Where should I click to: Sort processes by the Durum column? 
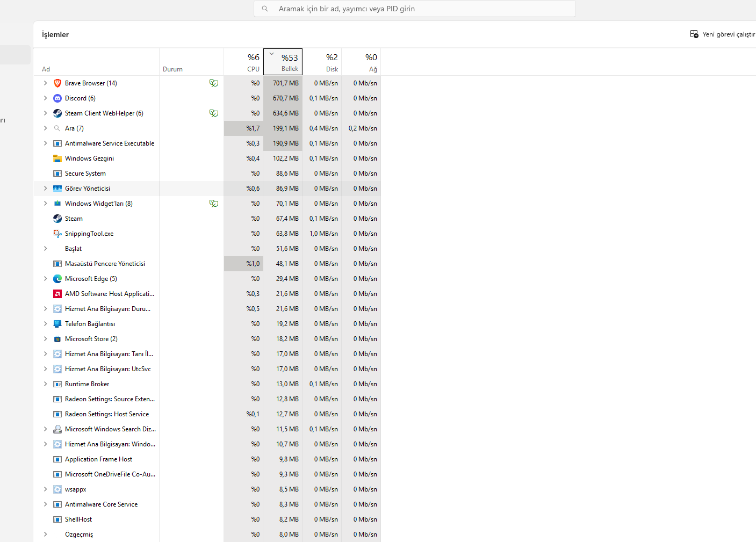click(191, 62)
